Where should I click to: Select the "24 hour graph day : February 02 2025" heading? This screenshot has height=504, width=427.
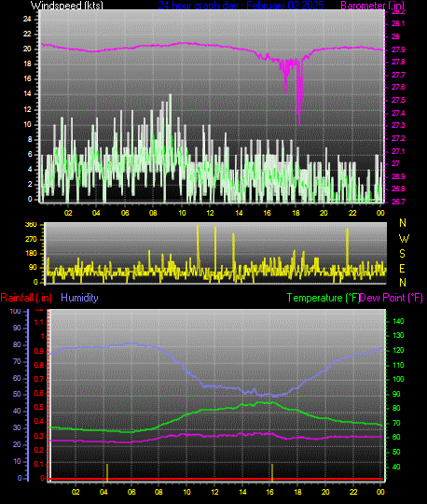(241, 6)
